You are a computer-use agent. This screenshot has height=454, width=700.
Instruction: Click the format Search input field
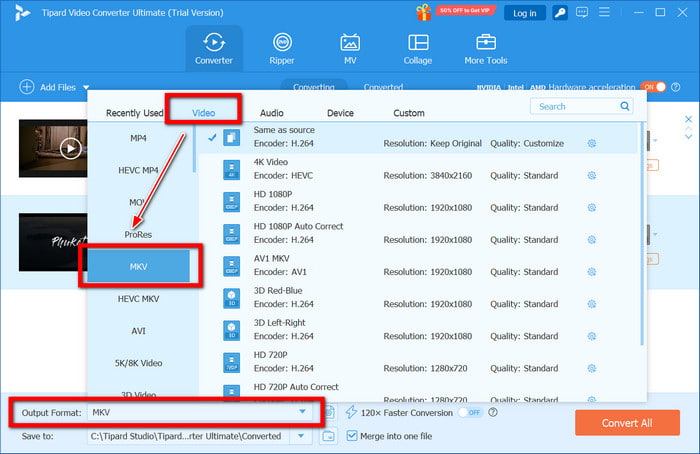(x=575, y=106)
